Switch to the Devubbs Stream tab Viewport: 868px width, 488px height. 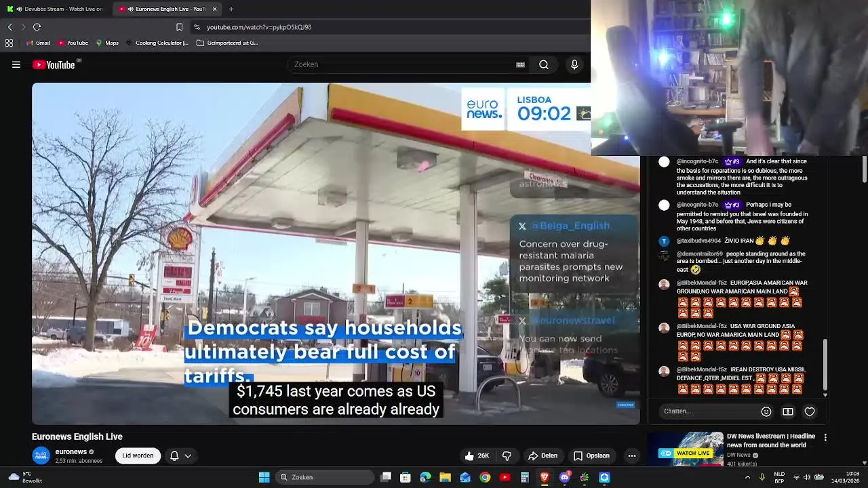56,9
